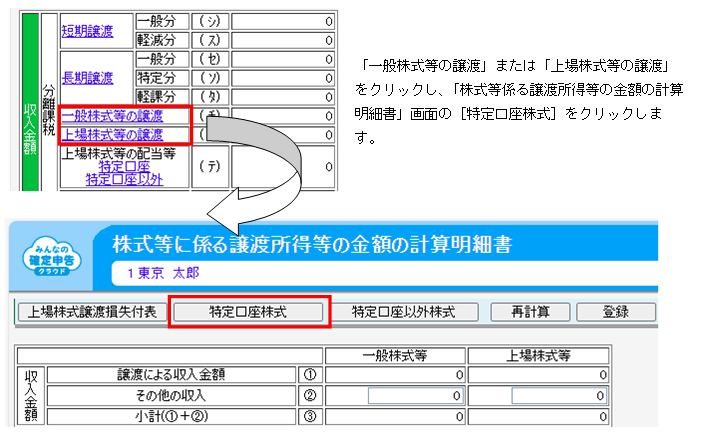Screen dimensions: 719x438
Task: Click the 分離課税 vertical label
Action: pyautogui.click(x=49, y=110)
